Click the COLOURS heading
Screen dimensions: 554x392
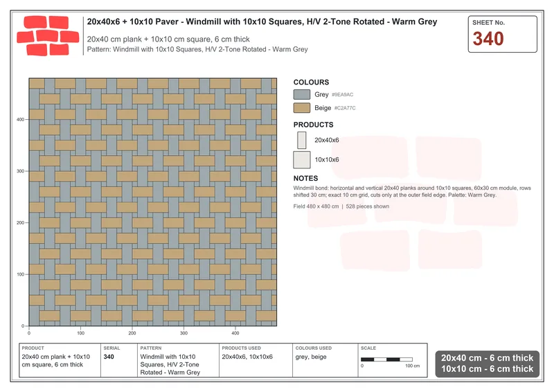tap(311, 82)
